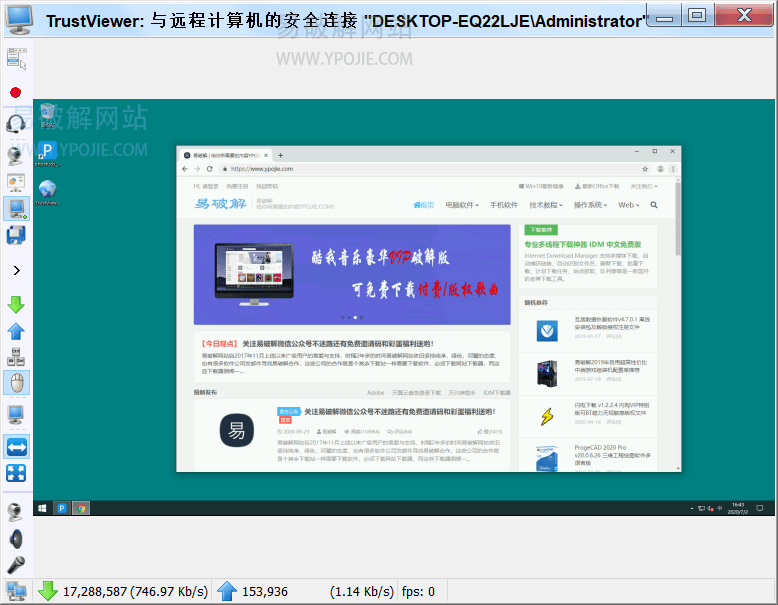
Task: Start session recording with red dot
Action: [x=15, y=92]
